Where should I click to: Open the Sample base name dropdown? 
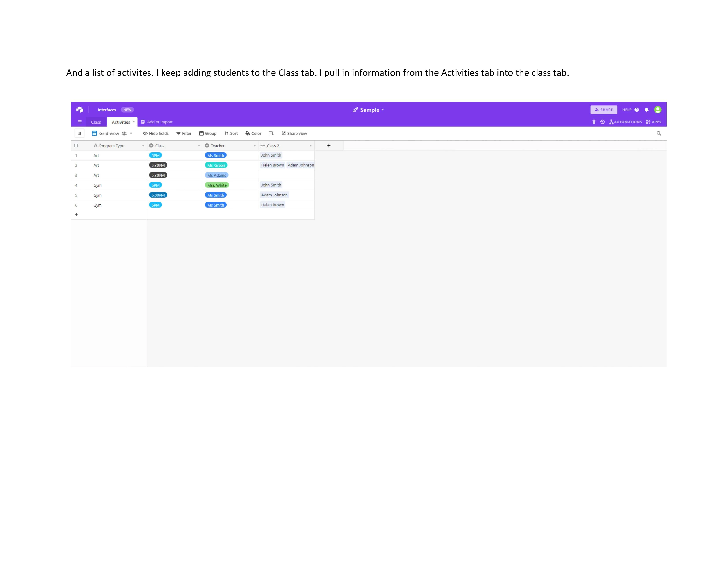pyautogui.click(x=383, y=110)
